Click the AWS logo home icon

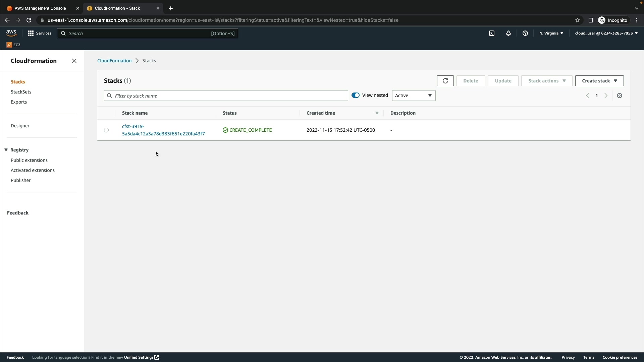click(11, 33)
